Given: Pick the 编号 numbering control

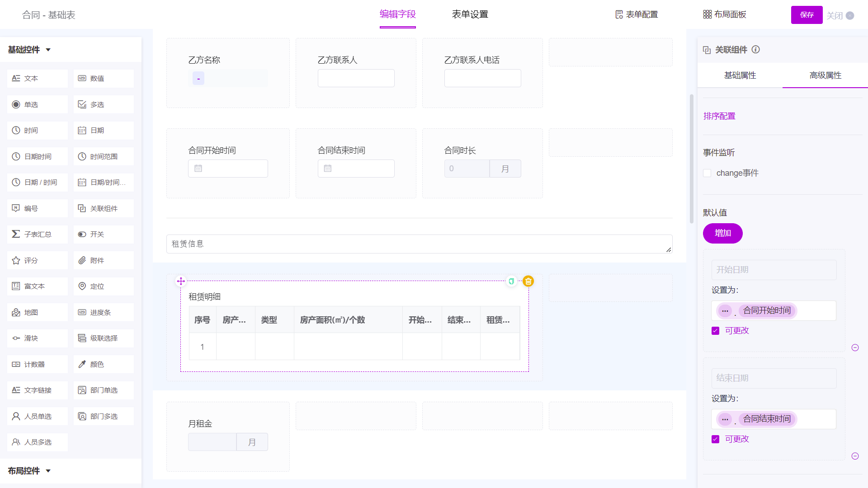Looking at the screenshot, I should tap(38, 208).
